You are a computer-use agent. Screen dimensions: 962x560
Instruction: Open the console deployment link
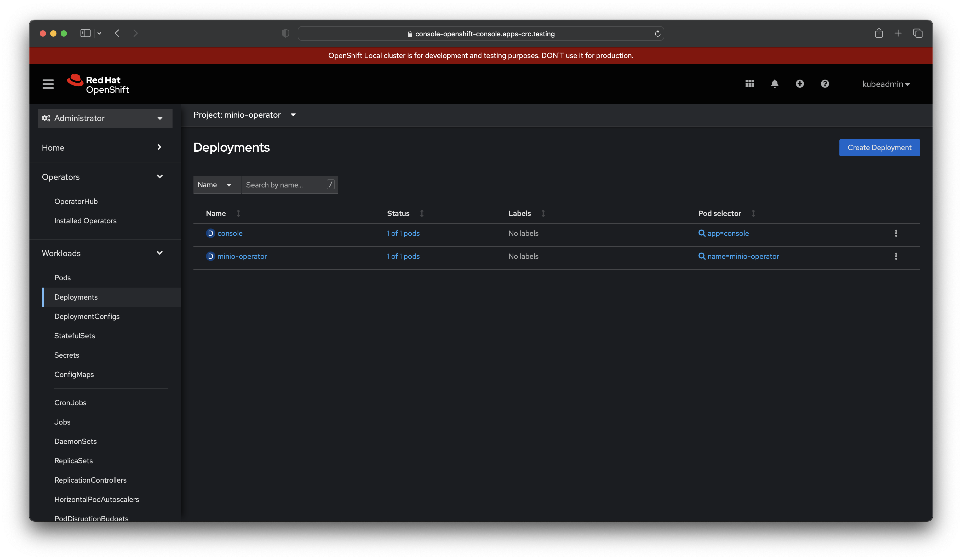pyautogui.click(x=230, y=233)
